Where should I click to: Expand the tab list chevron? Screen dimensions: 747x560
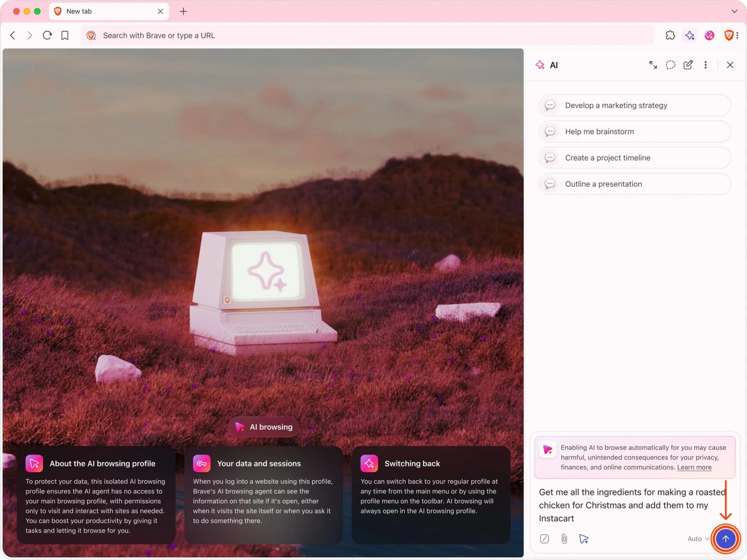(x=734, y=11)
